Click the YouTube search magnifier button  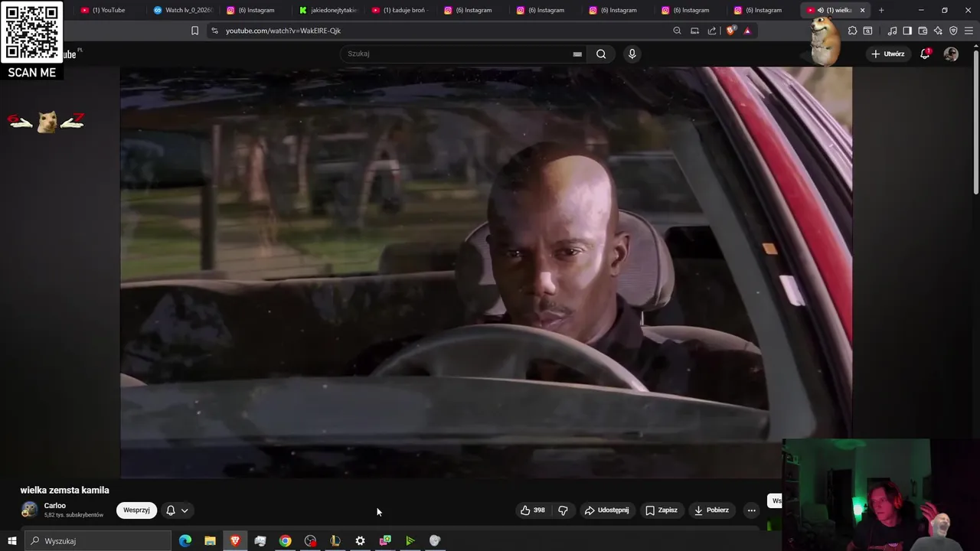[x=601, y=54]
